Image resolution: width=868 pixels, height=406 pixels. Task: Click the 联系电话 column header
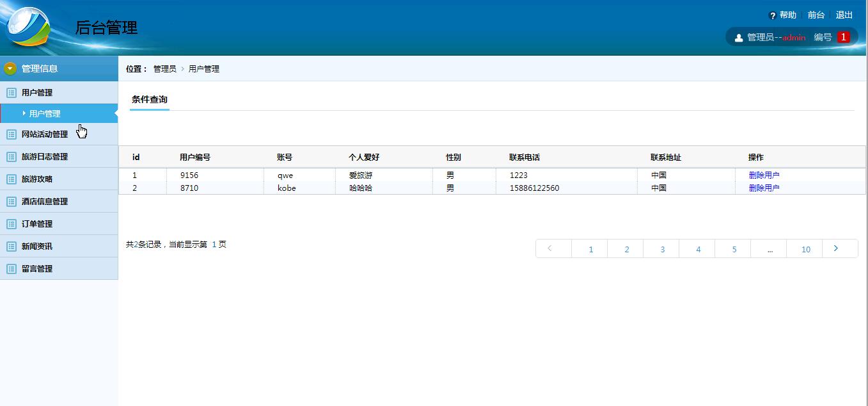[x=525, y=158]
